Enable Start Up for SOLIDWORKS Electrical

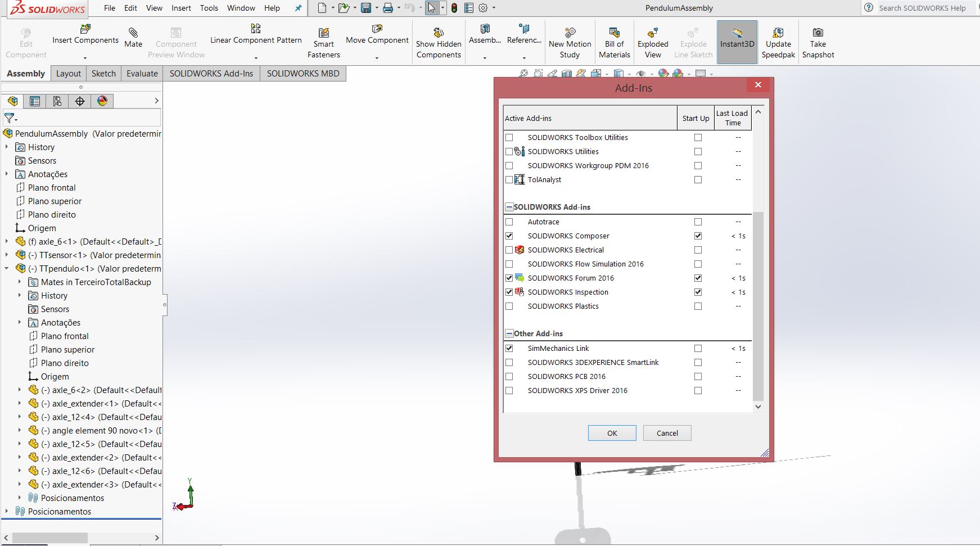(x=698, y=250)
